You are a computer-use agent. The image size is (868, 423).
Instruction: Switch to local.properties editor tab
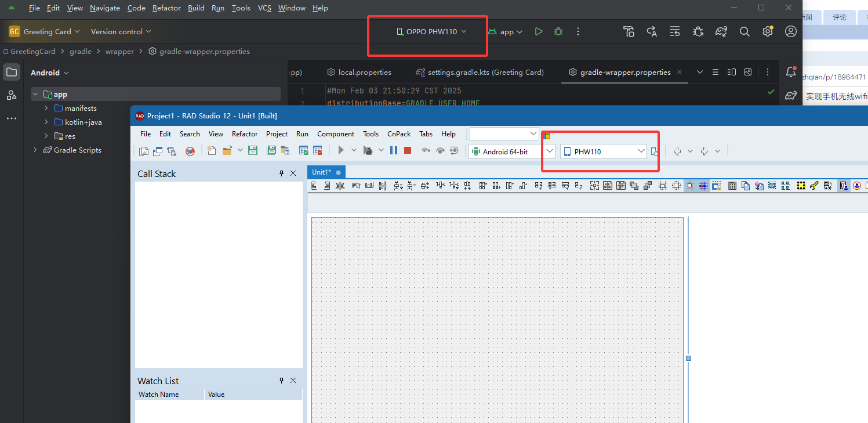(x=359, y=73)
